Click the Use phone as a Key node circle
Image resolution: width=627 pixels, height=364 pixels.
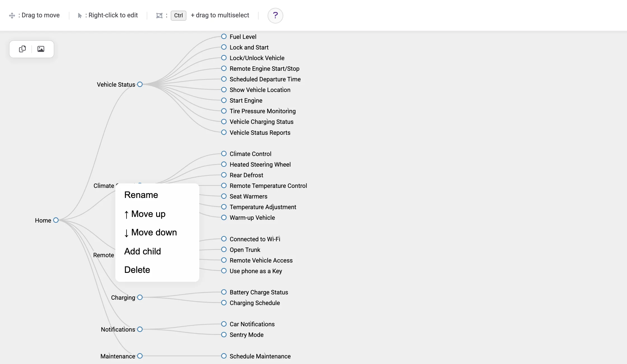[x=224, y=271]
